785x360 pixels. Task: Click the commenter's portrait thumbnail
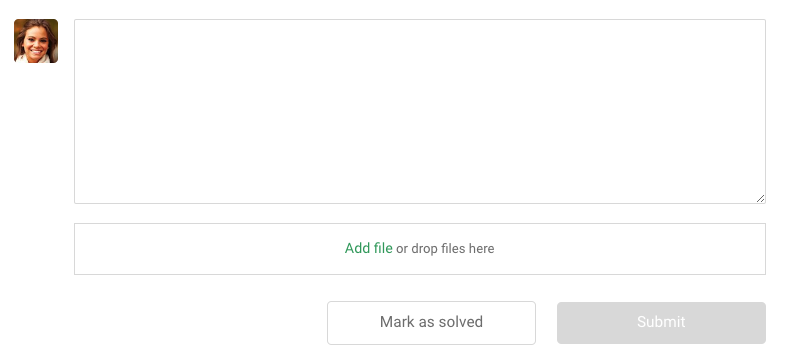36,41
